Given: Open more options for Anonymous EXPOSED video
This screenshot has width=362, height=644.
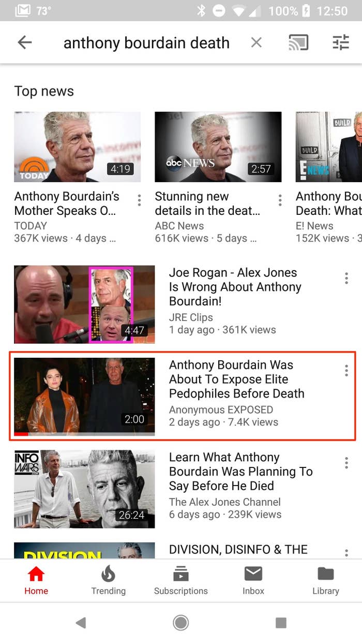Looking at the screenshot, I should 346,370.
